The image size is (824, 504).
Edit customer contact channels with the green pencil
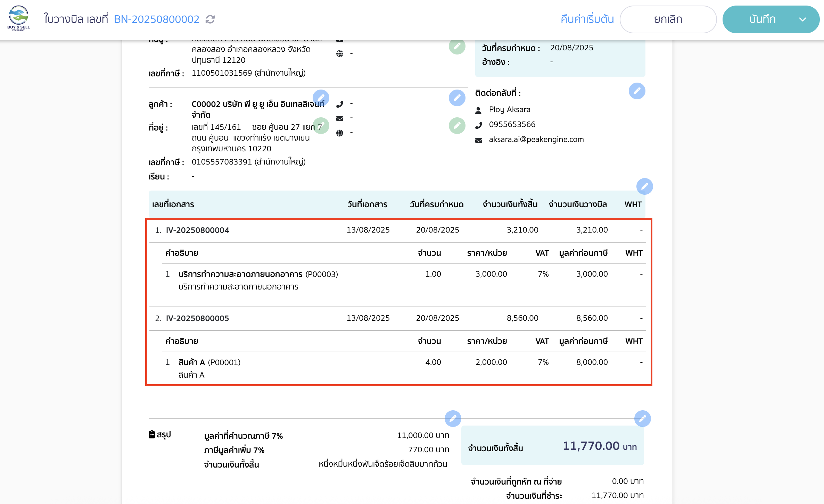click(x=457, y=126)
